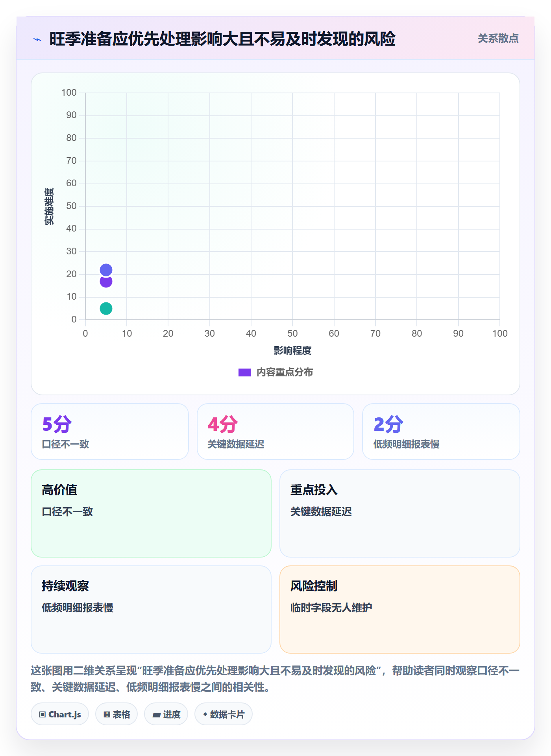Click the bar icon in 进度 chip

156,715
